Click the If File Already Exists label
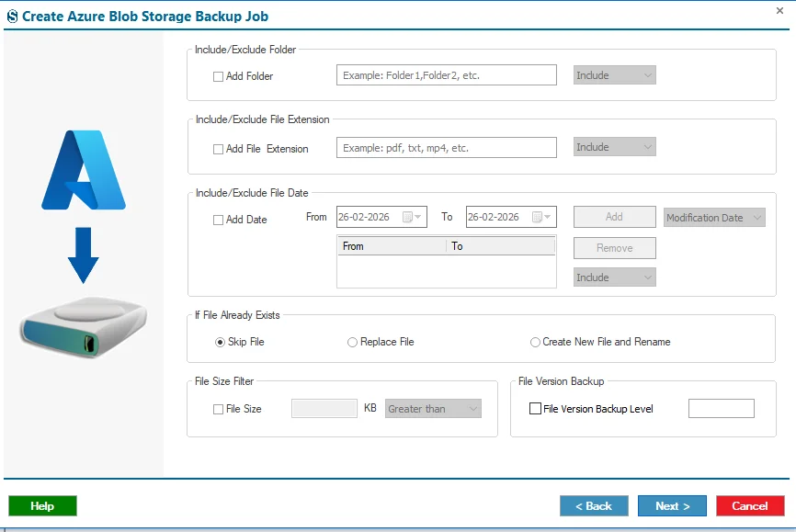The height and width of the screenshot is (532, 796). point(237,315)
